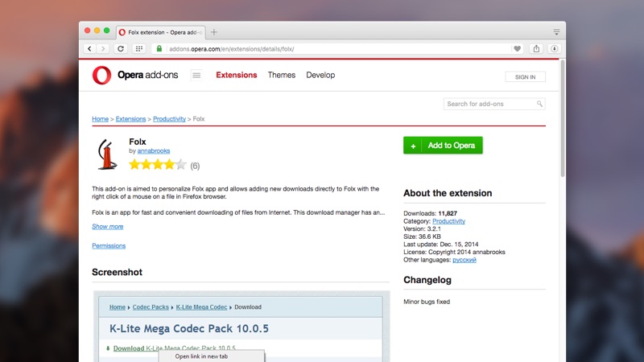Open the Speed Dial grid icon
The height and width of the screenshot is (362, 644).
point(139,48)
